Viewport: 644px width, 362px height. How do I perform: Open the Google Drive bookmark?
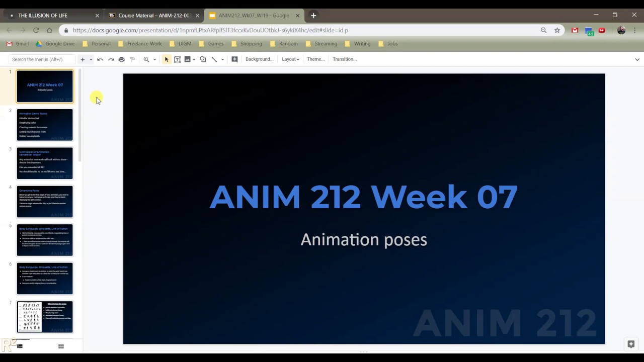(55, 44)
